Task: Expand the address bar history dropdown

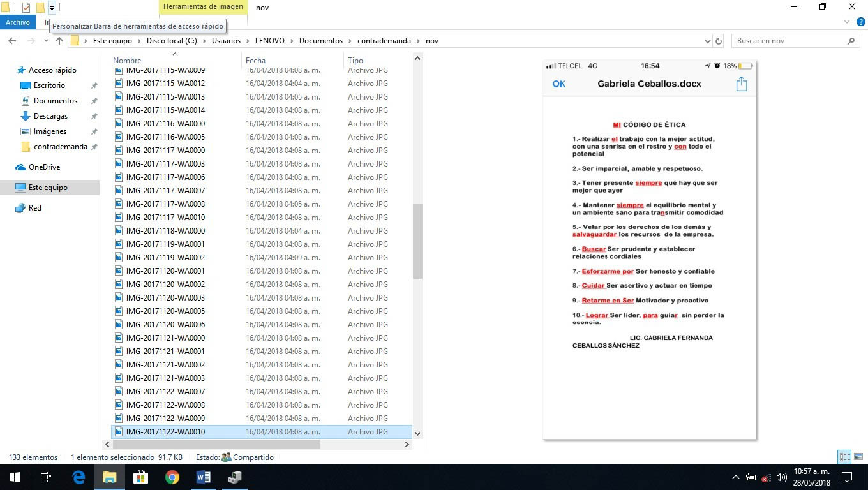Action: pos(707,41)
